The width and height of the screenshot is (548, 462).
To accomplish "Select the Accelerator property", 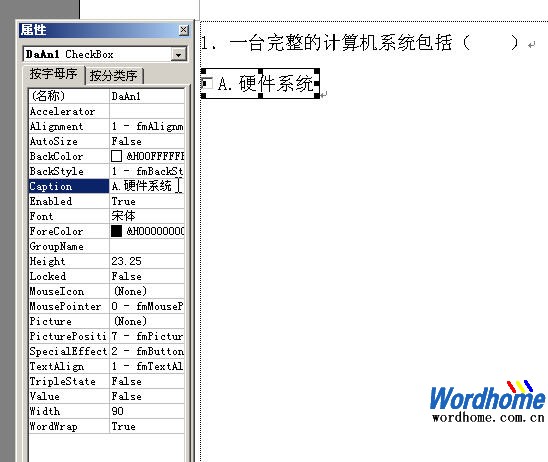I will (x=69, y=111).
